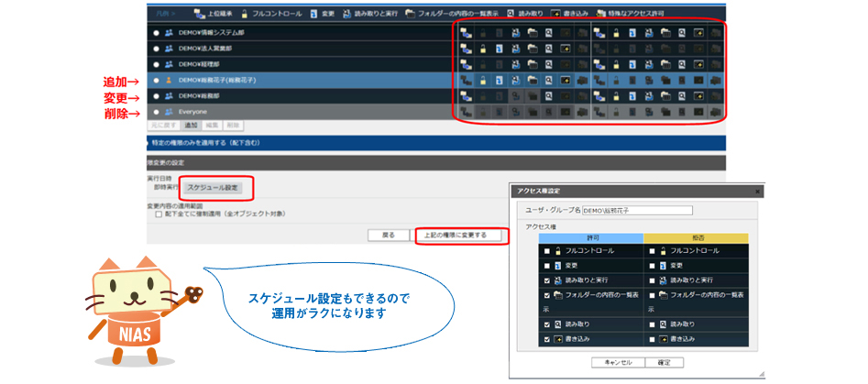868x384 pixels.
Task: Click the 戻る button
Action: click(x=389, y=236)
